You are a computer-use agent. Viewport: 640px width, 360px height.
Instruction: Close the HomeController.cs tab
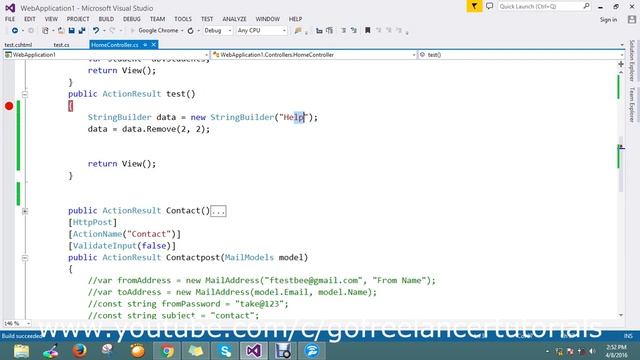click(x=153, y=45)
